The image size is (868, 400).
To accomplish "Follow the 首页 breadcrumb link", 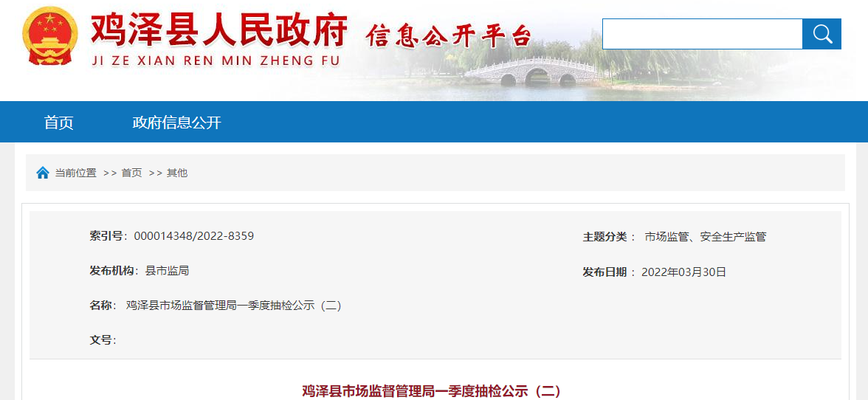I will click(131, 173).
